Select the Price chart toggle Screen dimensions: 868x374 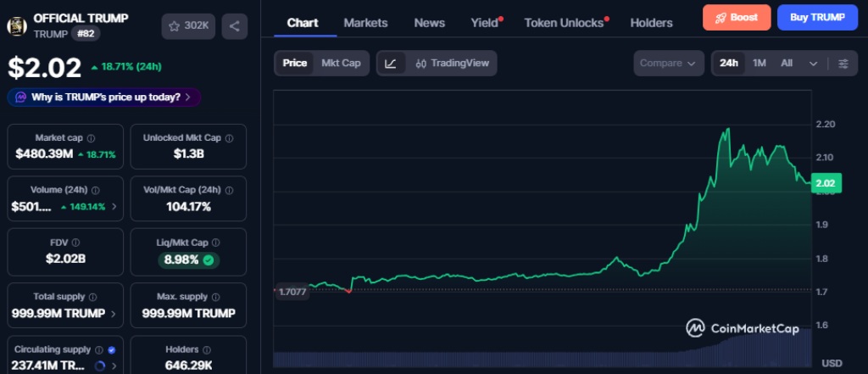[x=294, y=63]
